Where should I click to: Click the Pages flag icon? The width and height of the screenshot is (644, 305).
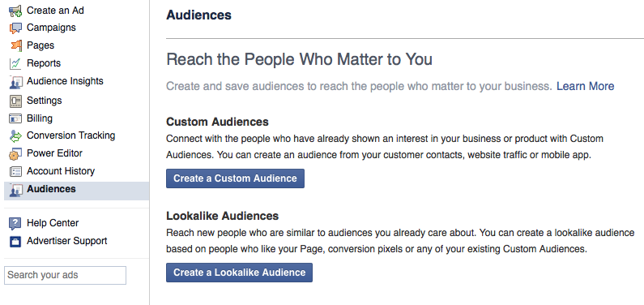point(16,45)
